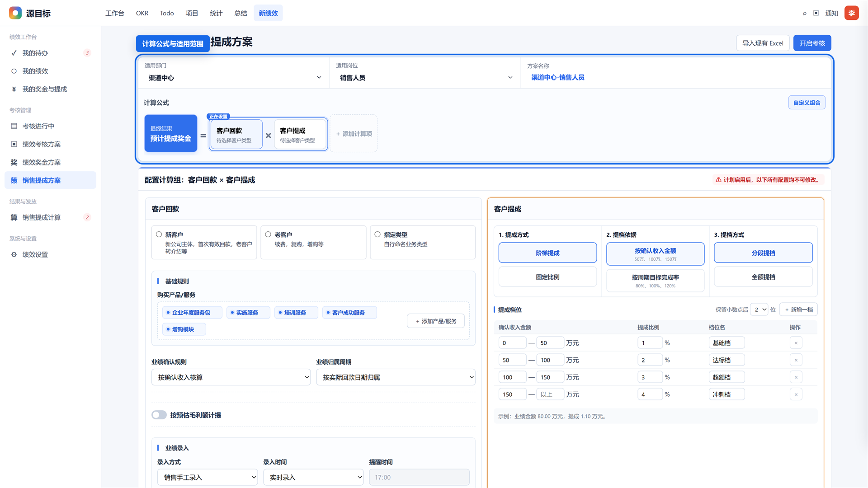Image resolution: width=868 pixels, height=488 pixels.
Task: Open the 录入方式 dropdown
Action: [208, 477]
